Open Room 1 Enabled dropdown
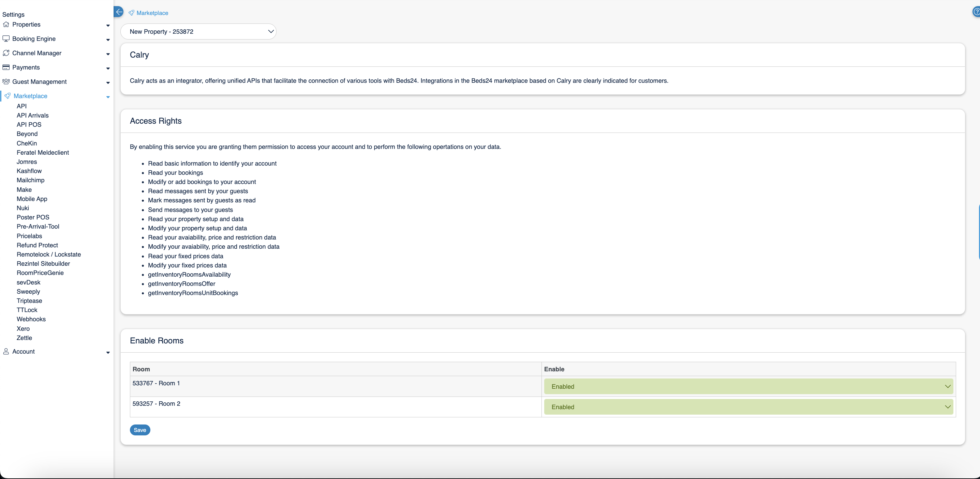Screen dimensions: 980x479 pyautogui.click(x=748, y=387)
